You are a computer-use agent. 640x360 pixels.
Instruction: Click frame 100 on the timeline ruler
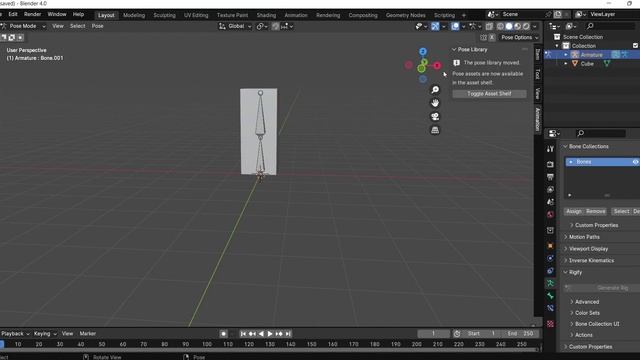[x=207, y=344]
